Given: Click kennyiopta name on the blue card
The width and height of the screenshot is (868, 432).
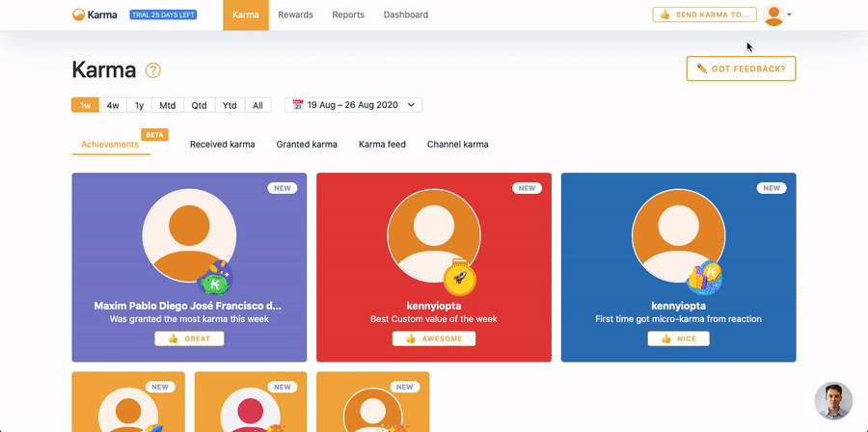Looking at the screenshot, I should (x=679, y=306).
